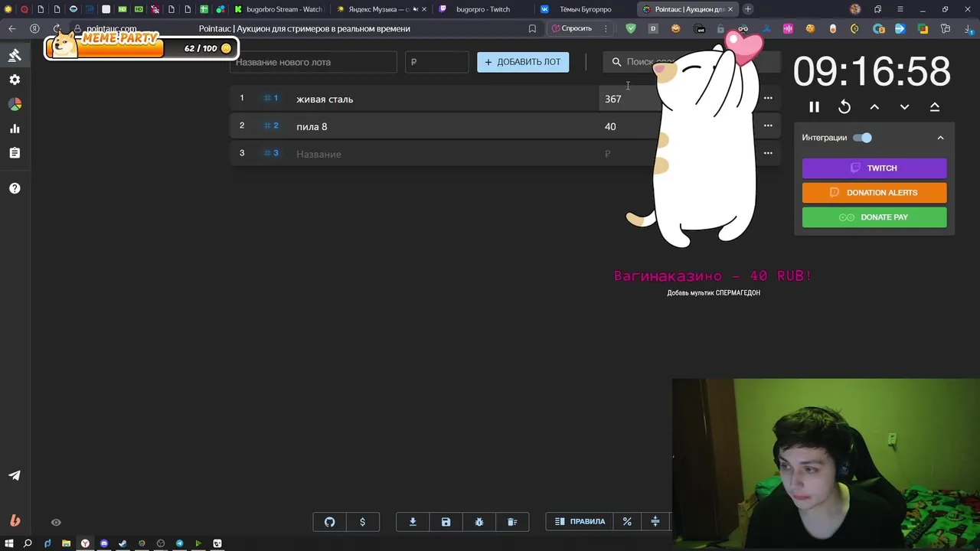Close the Pointauc browser tab
980x551 pixels.
730,9
